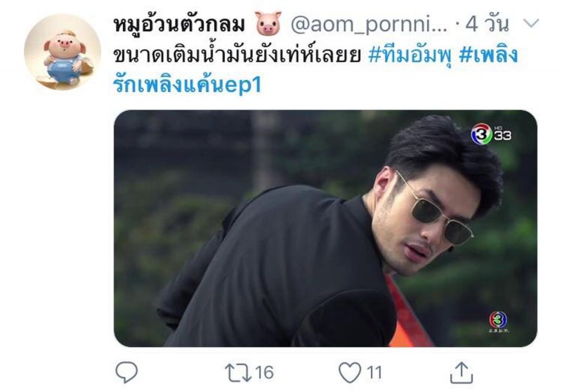This screenshot has width=562, height=392.
Task: Expand the tweet options chevron
Action: [x=531, y=23]
